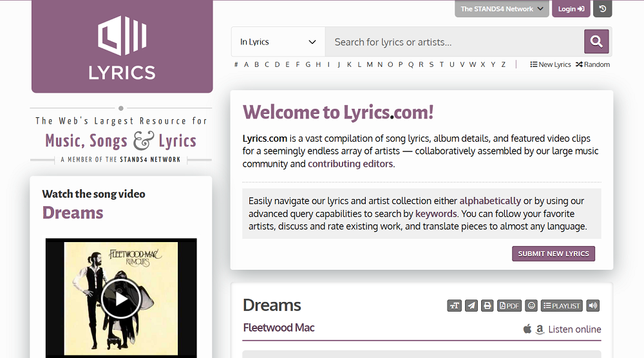The width and height of the screenshot is (644, 358).
Task: Add Dreams to playlist
Action: tap(562, 305)
